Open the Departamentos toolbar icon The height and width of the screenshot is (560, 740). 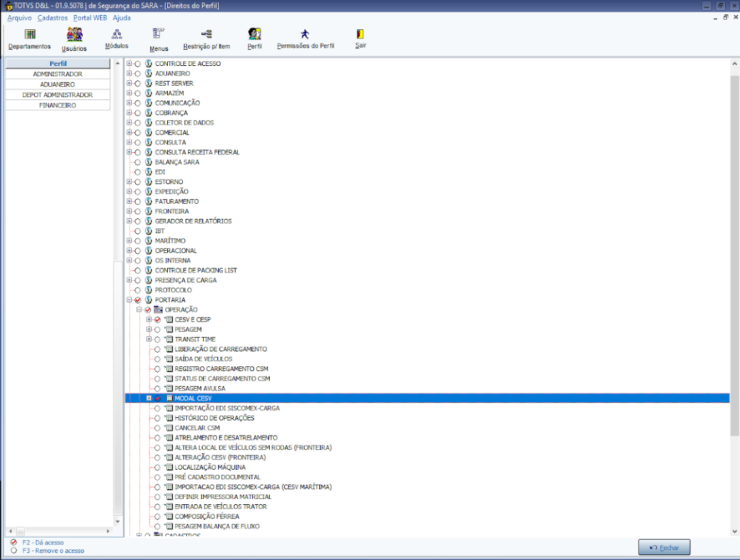(x=30, y=34)
